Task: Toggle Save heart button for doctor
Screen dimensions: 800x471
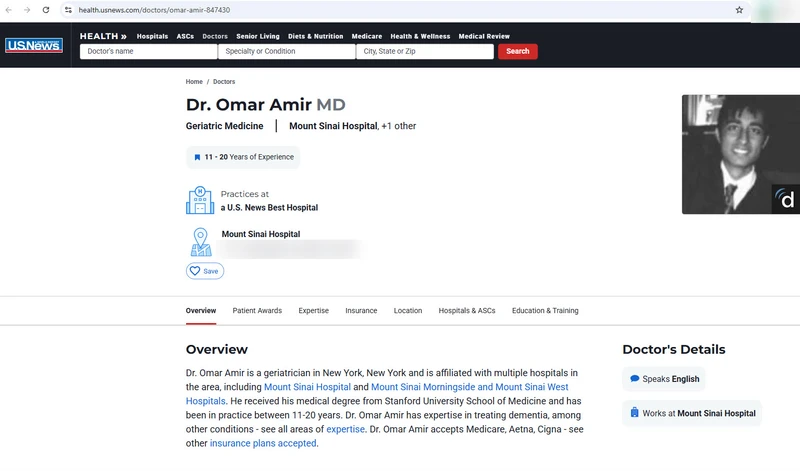Action: [205, 271]
